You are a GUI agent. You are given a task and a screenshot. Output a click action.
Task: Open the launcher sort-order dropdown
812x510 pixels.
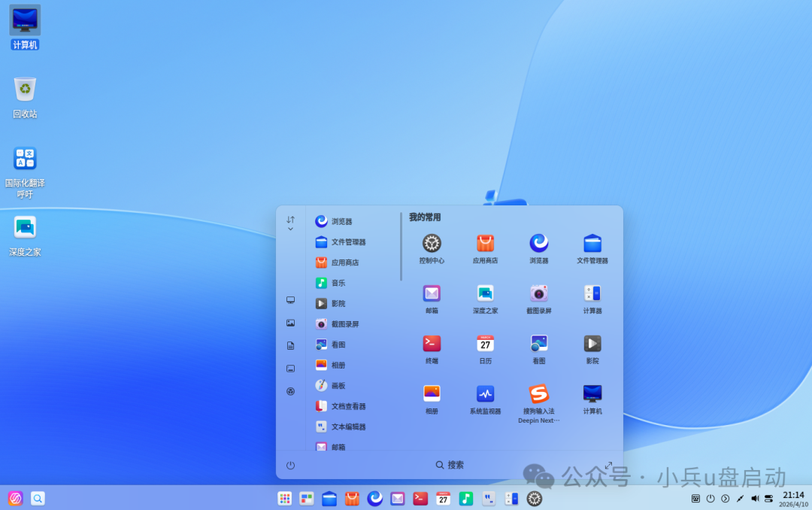click(x=290, y=223)
